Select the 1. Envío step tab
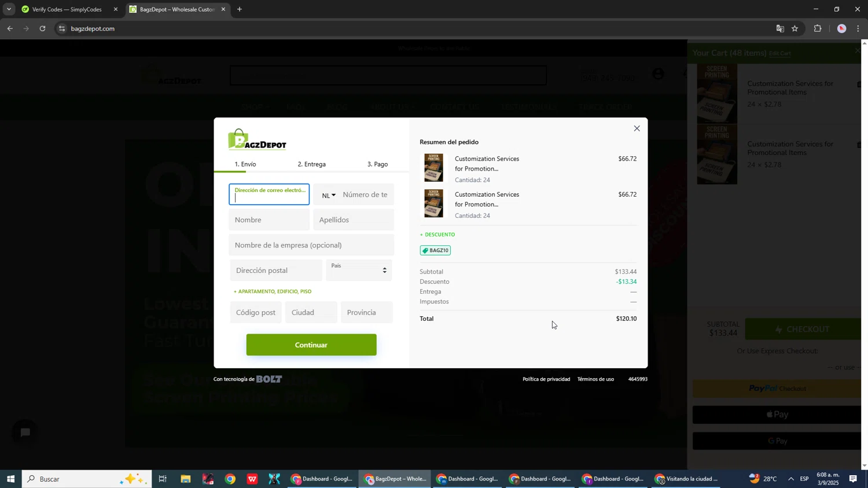868x488 pixels. point(245,164)
